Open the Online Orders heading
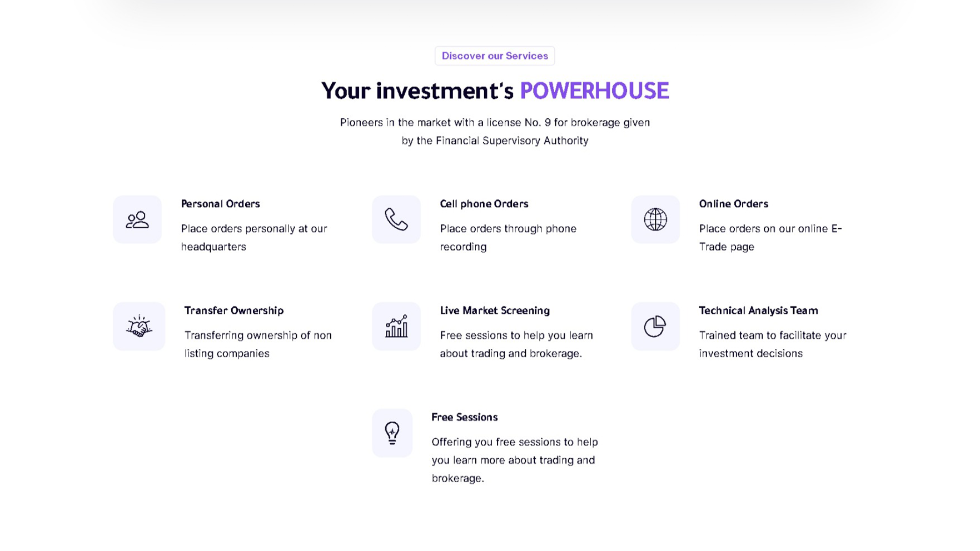Image resolution: width=980 pixels, height=551 pixels. click(734, 204)
